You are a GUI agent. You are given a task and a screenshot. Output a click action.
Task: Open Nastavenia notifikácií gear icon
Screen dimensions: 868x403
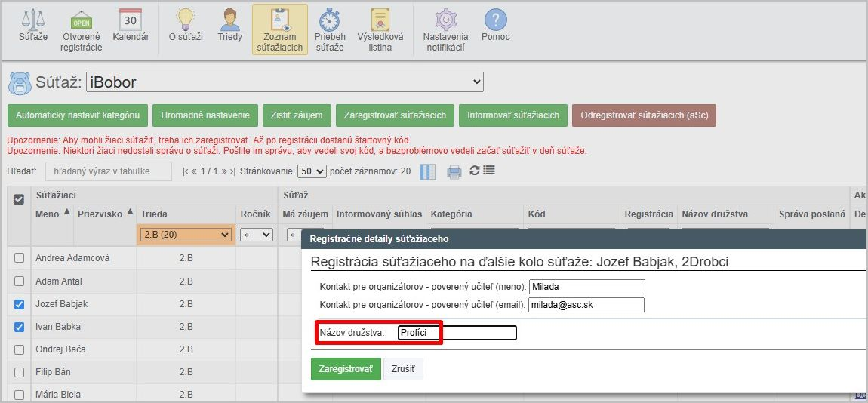point(445,20)
